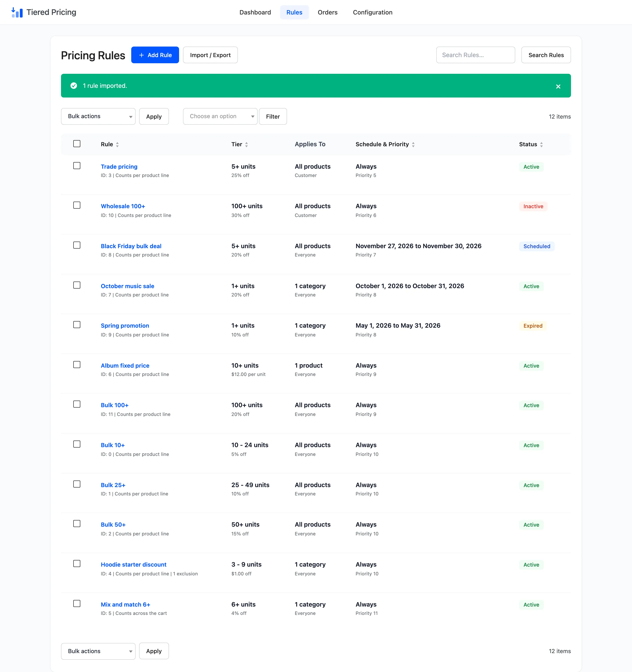The image size is (632, 672).
Task: Sort by Tier column arrows
Action: (246, 145)
